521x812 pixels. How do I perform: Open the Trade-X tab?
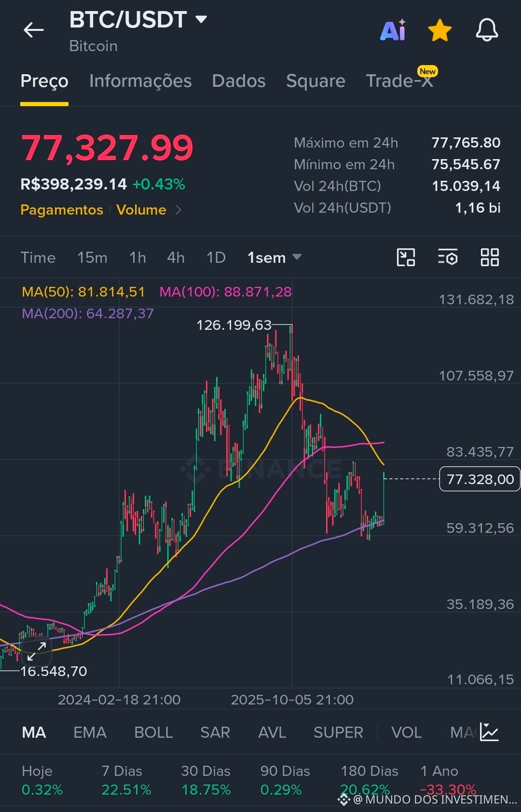[x=399, y=81]
